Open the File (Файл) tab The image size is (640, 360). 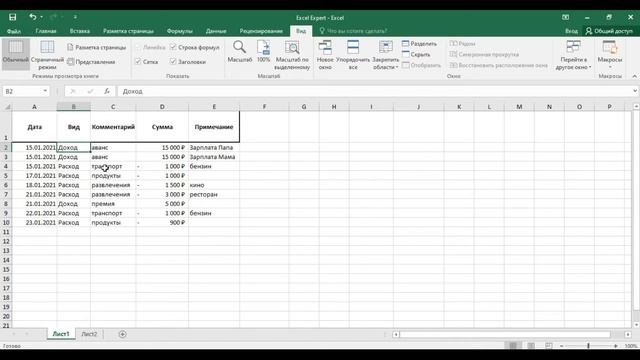click(14, 31)
